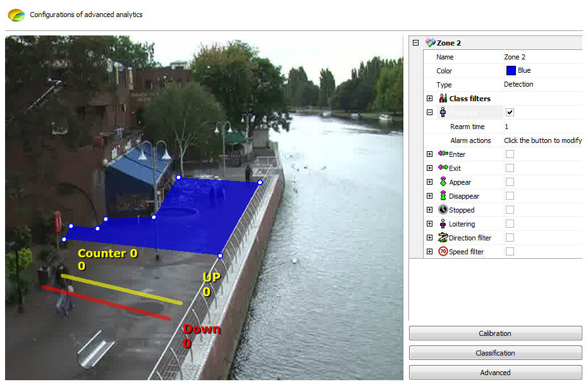Click the Appear event icon
The height and width of the screenshot is (384, 588).
443,182
